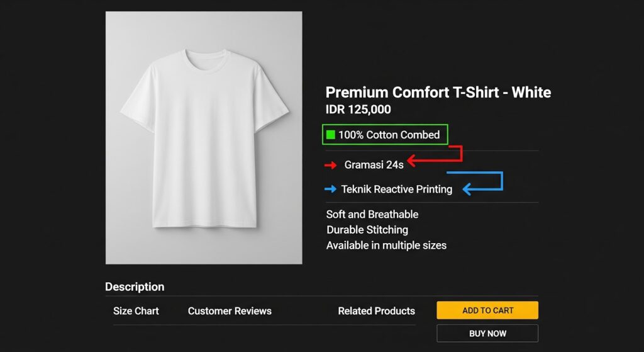Click the green square icon beside Cotton Combed
This screenshot has height=352, width=644.
click(x=330, y=135)
